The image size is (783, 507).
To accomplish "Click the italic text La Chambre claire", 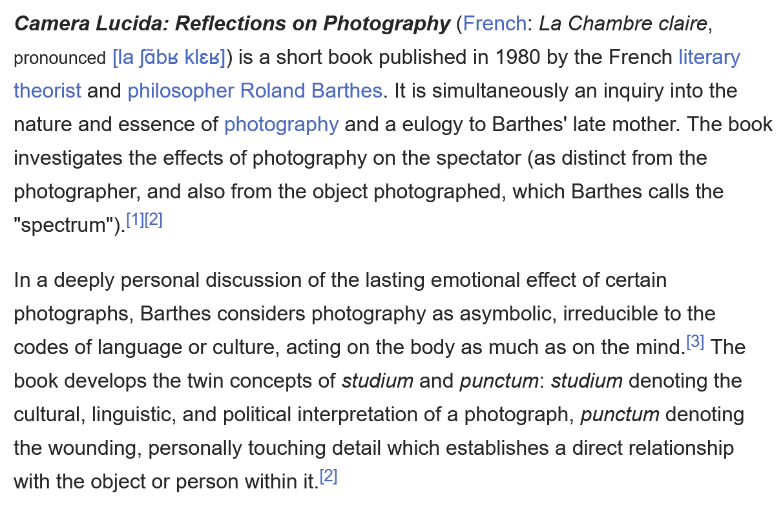I will pyautogui.click(x=623, y=23).
